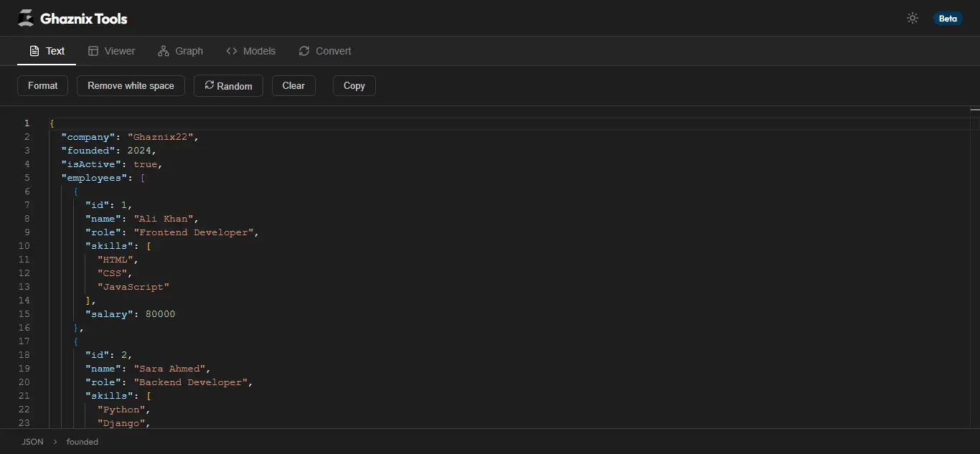Click the document icon on the Text tab

point(34,51)
